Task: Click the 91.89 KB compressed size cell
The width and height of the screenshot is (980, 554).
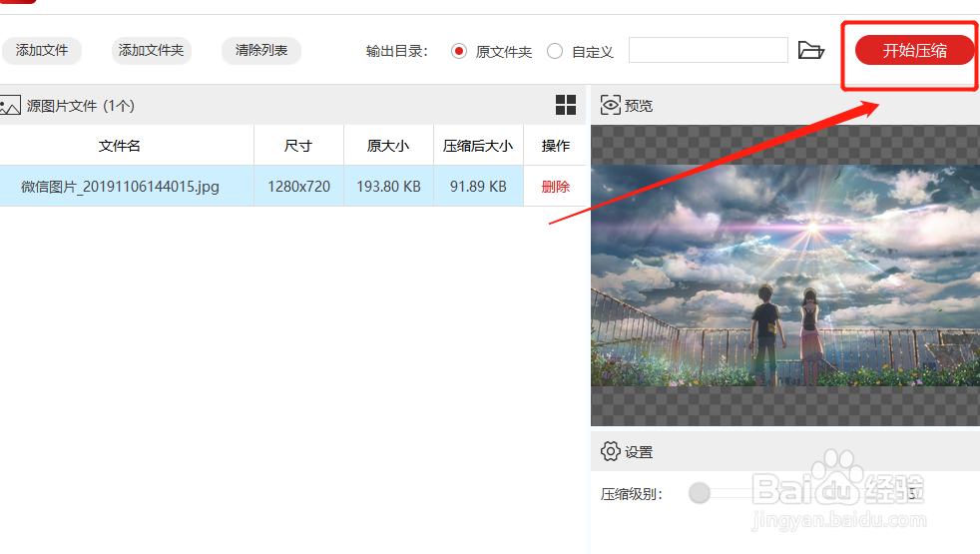Action: click(478, 187)
